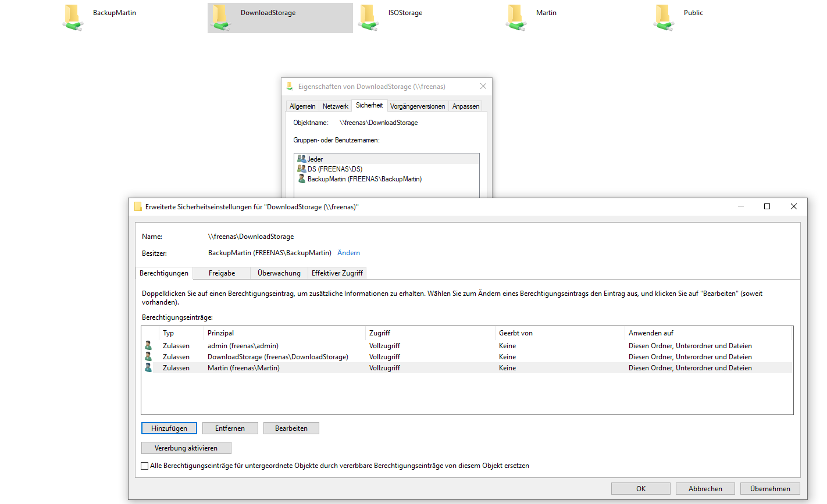Image resolution: width=827 pixels, height=504 pixels.
Task: Click Vererbung aktivieren button
Action: click(x=186, y=448)
